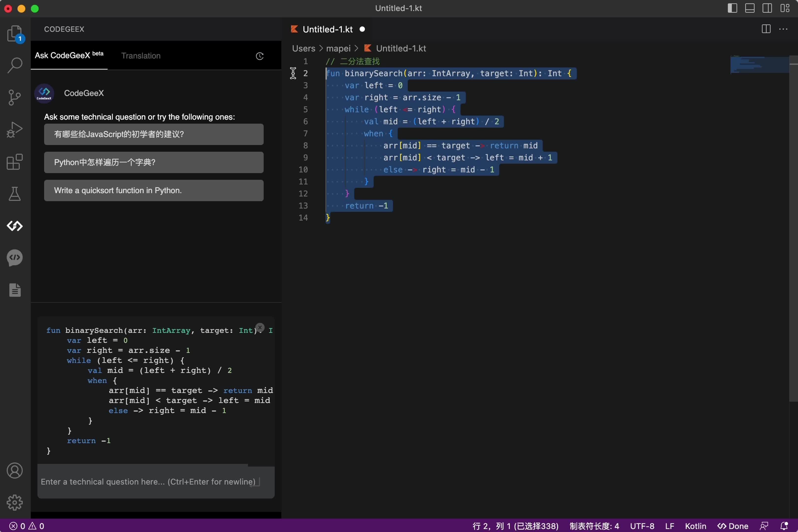Ask to write a quicksort function in Python
This screenshot has height=532, width=798.
153,190
